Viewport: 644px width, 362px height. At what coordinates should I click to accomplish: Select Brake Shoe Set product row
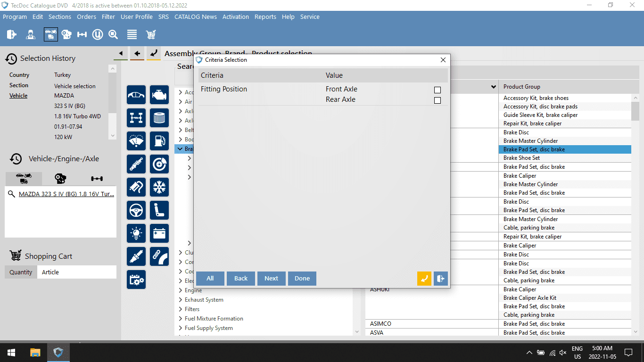pos(521,158)
